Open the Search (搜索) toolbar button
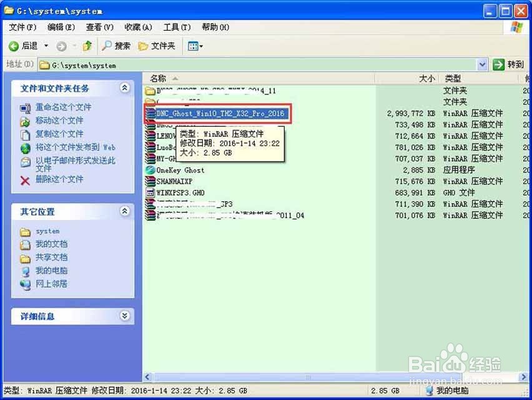The height and width of the screenshot is (400, 532). [x=116, y=46]
